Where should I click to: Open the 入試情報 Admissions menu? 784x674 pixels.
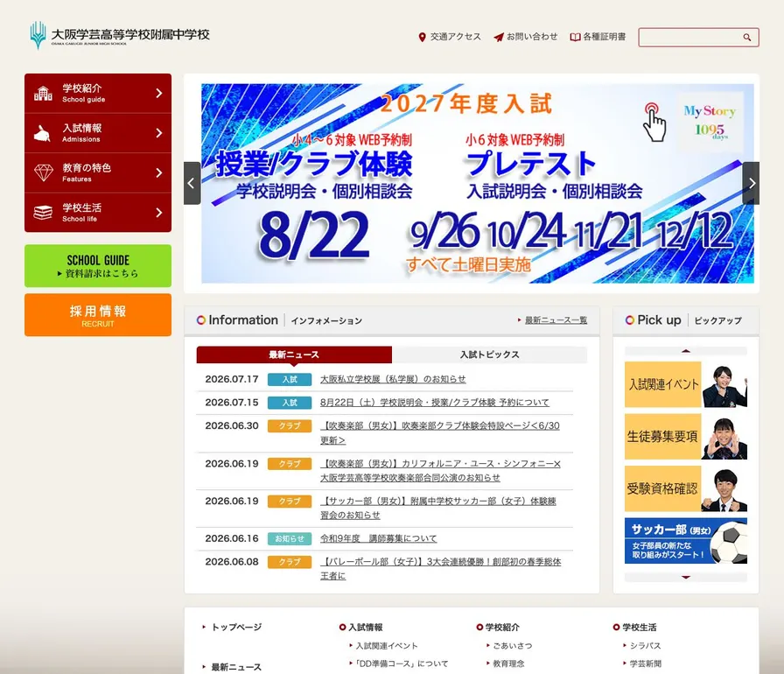point(98,133)
